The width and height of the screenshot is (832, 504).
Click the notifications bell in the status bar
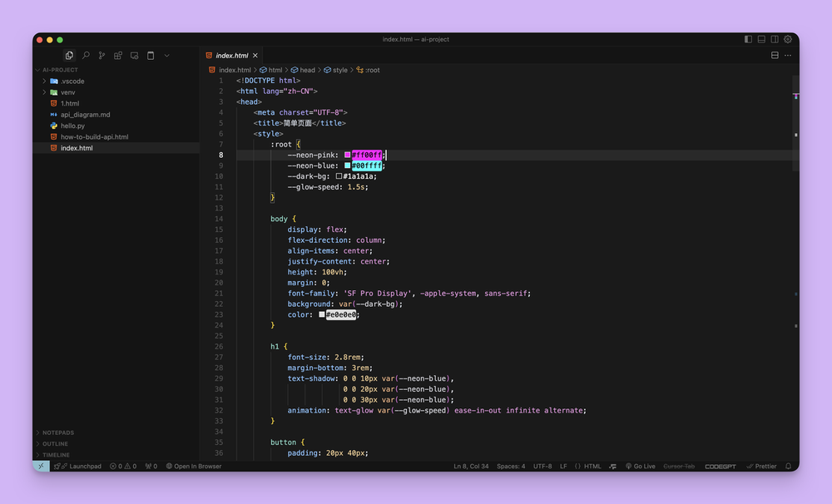coord(787,466)
